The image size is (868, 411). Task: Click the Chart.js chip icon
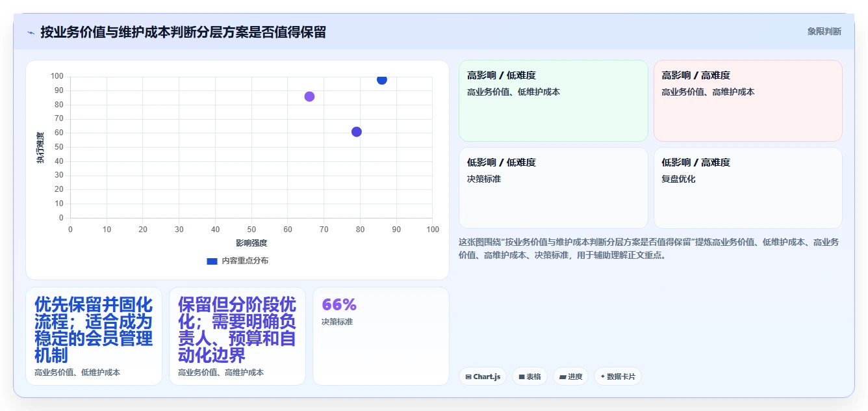[x=468, y=377]
